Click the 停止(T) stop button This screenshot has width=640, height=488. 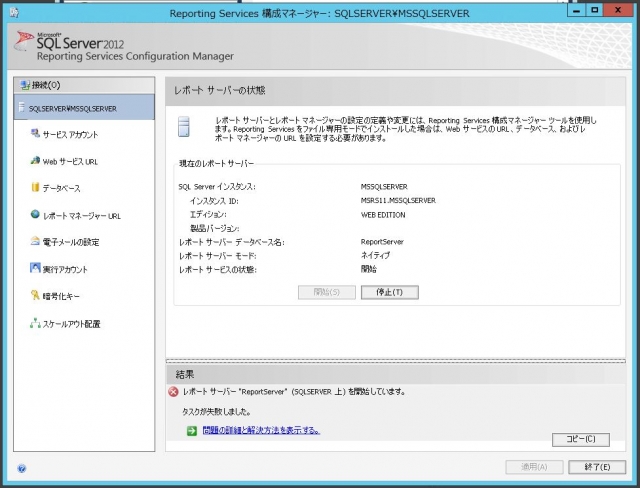pos(389,292)
